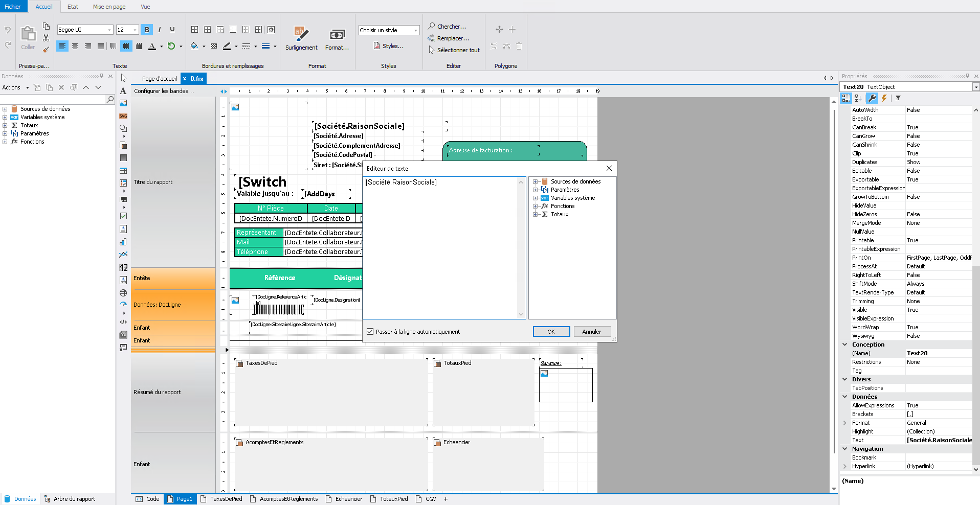The width and height of the screenshot is (980, 505).
Task: Uncheck Passer à la ligne automatiquement
Action: [370, 332]
